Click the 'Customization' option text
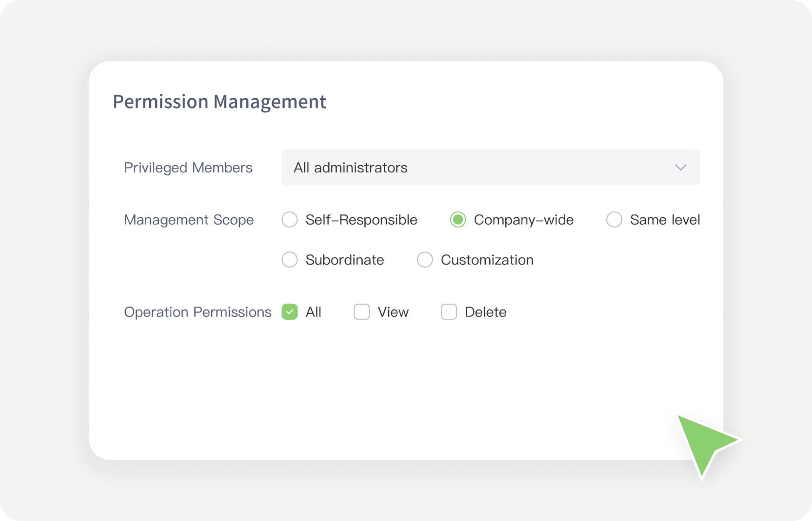The image size is (812, 521). coord(487,260)
